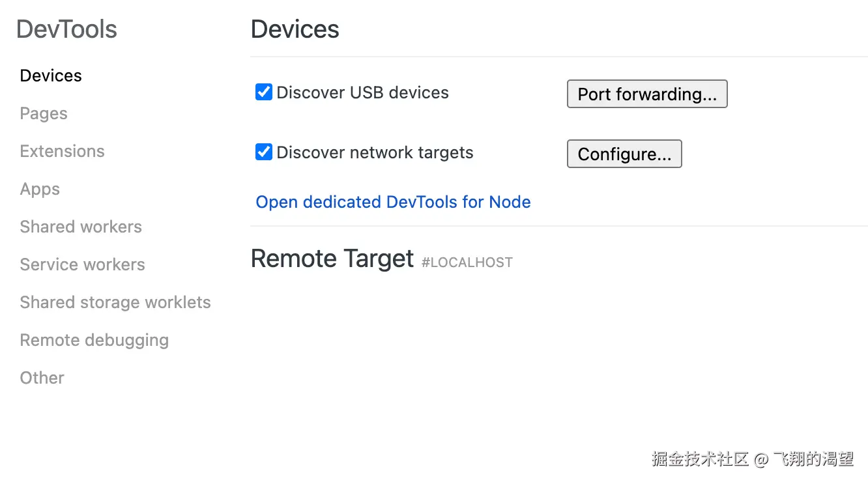Open dedicated DevTools for Node link

point(393,202)
